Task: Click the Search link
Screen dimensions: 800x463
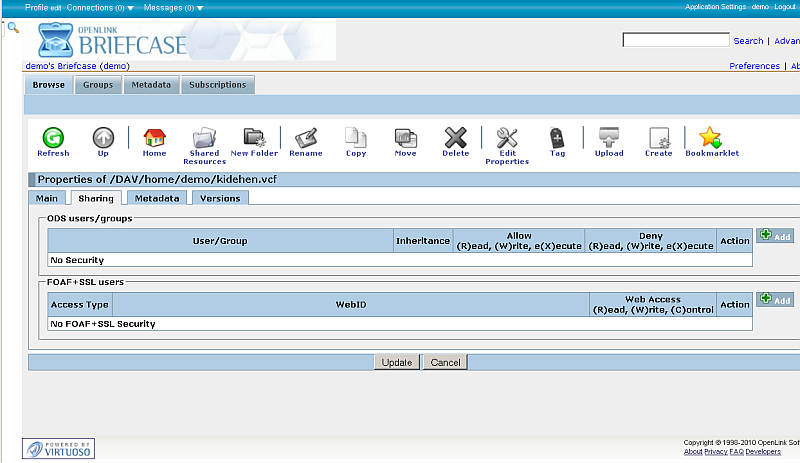Action: (748, 41)
